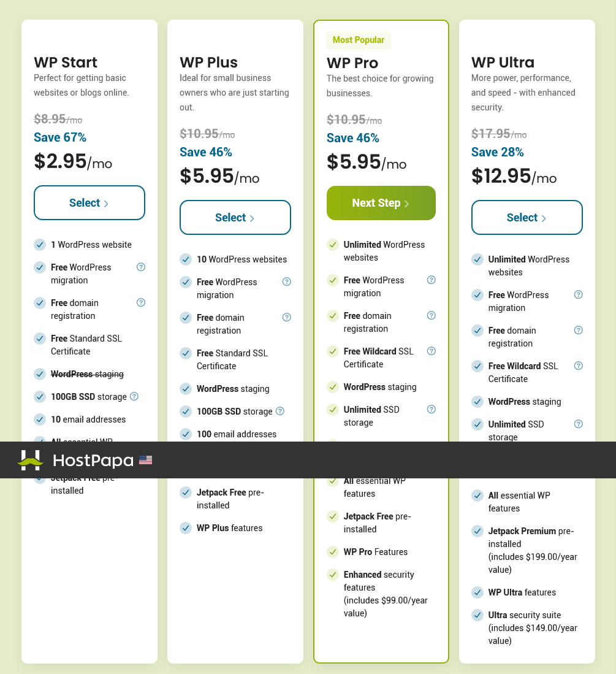Click the HostPapa mustache logo icon

[30, 461]
